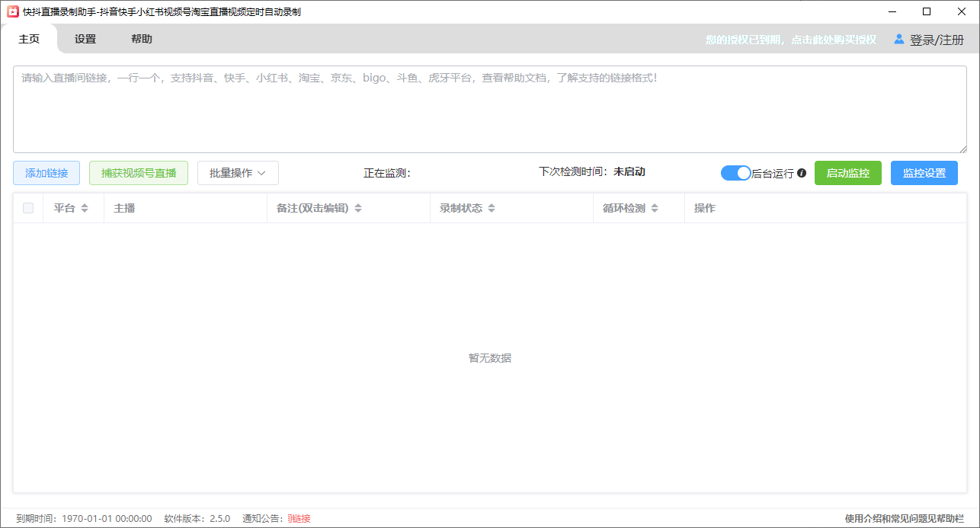
Task: Click the 到期时间 1970-01-01 status entry
Action: pyautogui.click(x=84, y=519)
